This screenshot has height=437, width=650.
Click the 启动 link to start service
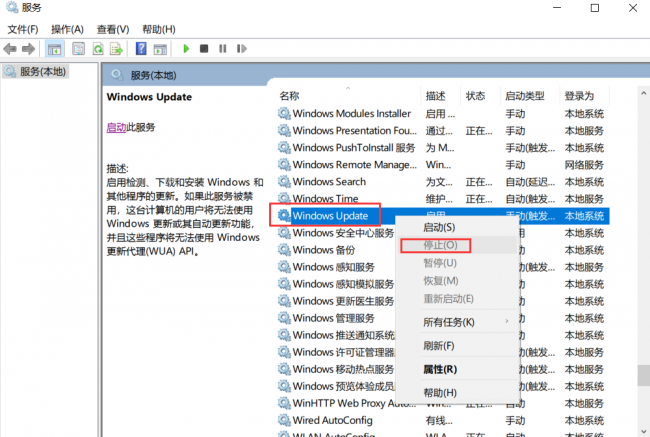[116, 127]
